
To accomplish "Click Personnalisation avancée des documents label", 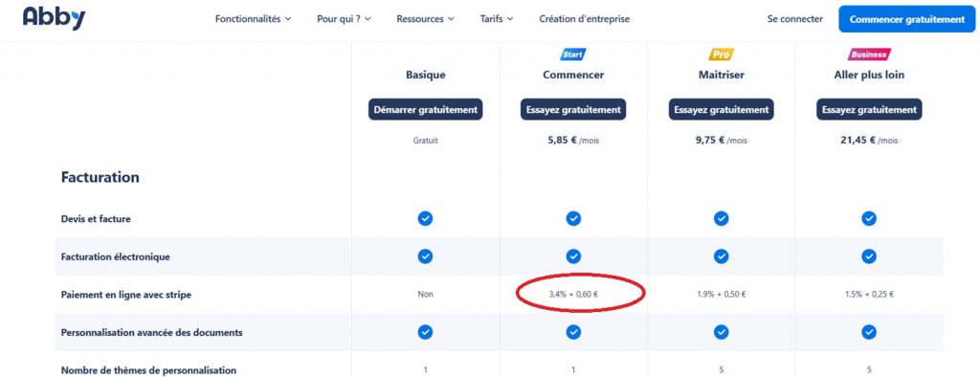I will click(x=152, y=333).
